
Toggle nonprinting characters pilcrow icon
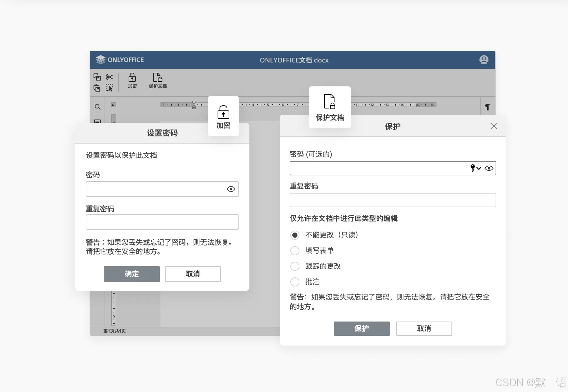click(x=487, y=107)
